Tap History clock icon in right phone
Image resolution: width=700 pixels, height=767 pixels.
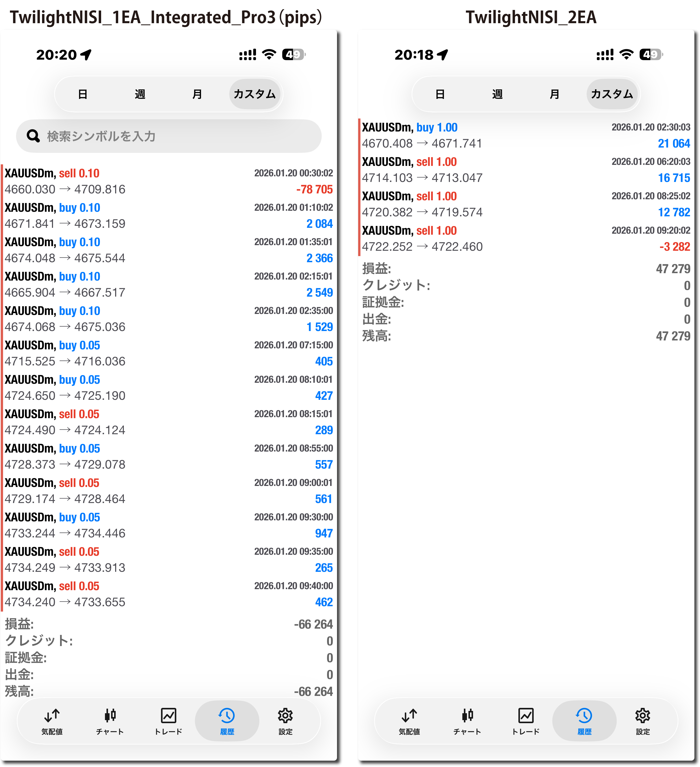pos(584,716)
